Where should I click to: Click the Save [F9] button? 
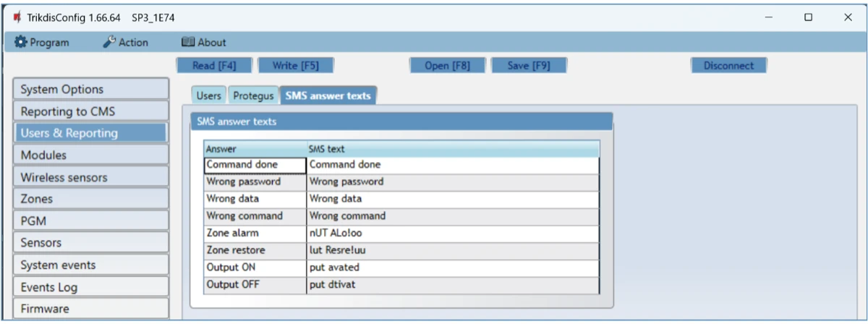coord(528,66)
